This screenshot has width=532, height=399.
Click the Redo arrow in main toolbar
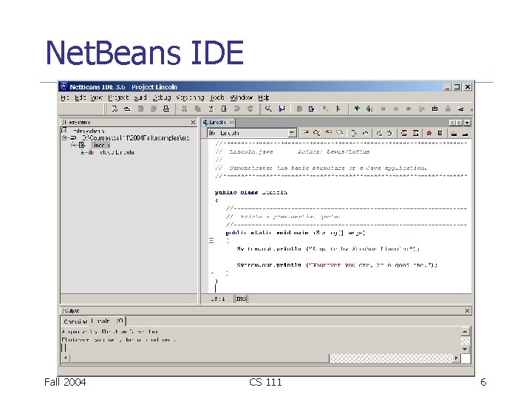tap(250, 109)
